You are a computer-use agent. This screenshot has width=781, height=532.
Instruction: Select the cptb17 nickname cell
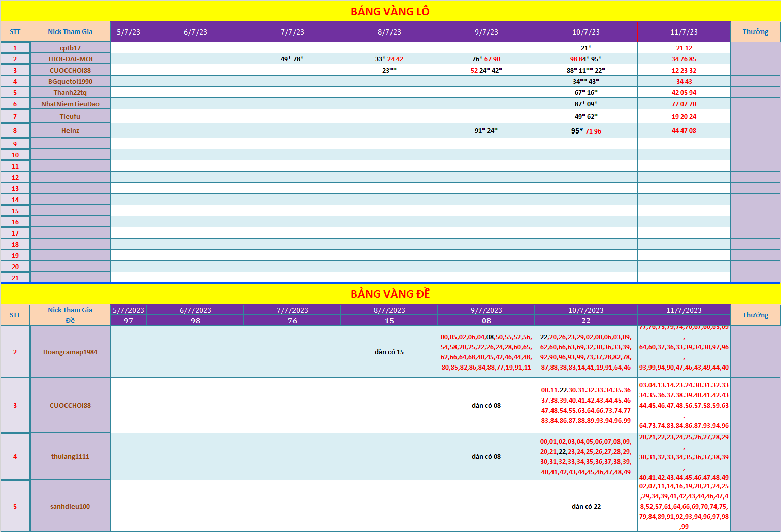pyautogui.click(x=70, y=48)
